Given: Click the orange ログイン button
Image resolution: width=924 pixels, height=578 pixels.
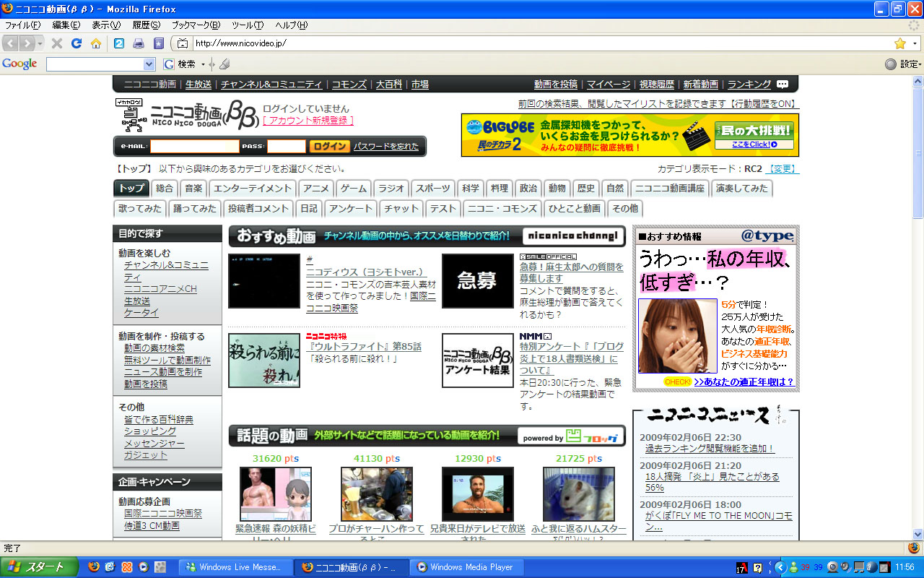Looking at the screenshot, I should (330, 146).
